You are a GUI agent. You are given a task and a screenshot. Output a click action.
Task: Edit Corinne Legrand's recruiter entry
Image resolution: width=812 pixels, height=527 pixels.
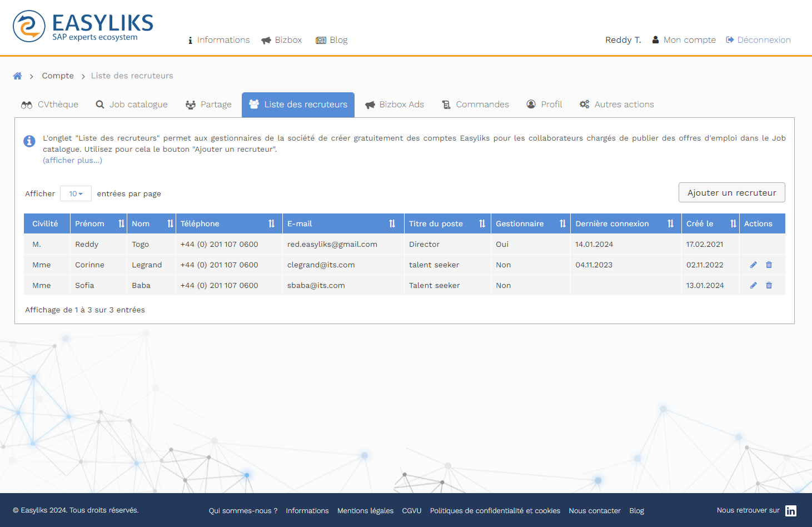click(754, 265)
